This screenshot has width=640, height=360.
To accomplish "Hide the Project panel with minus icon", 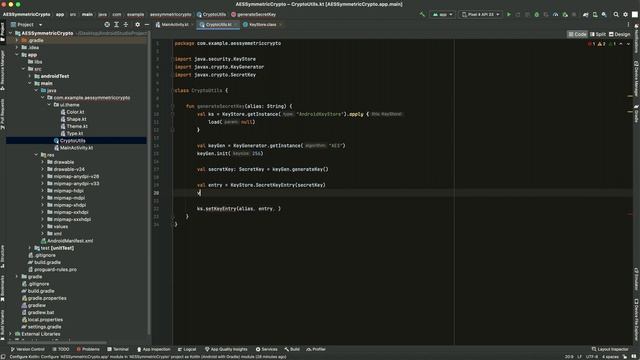I will pos(147,24).
